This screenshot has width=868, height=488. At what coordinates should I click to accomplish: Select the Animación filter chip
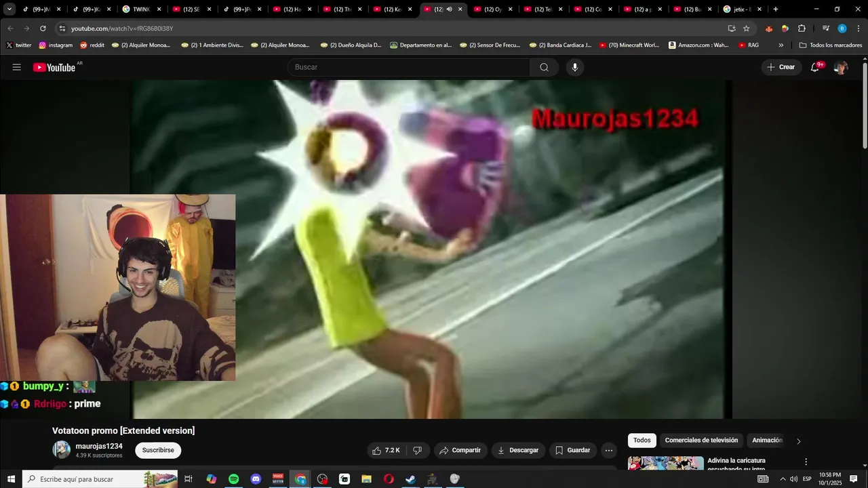(x=767, y=441)
